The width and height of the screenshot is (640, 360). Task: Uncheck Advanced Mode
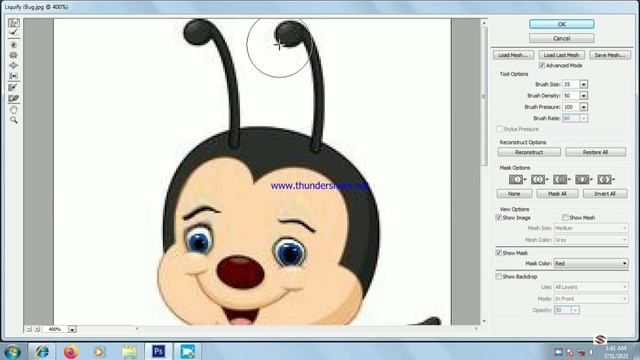point(542,66)
